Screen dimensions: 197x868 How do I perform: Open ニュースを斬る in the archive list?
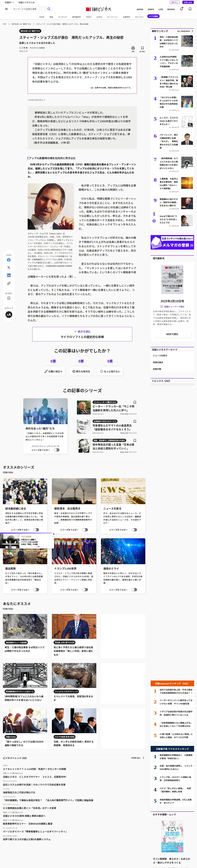coord(160,355)
